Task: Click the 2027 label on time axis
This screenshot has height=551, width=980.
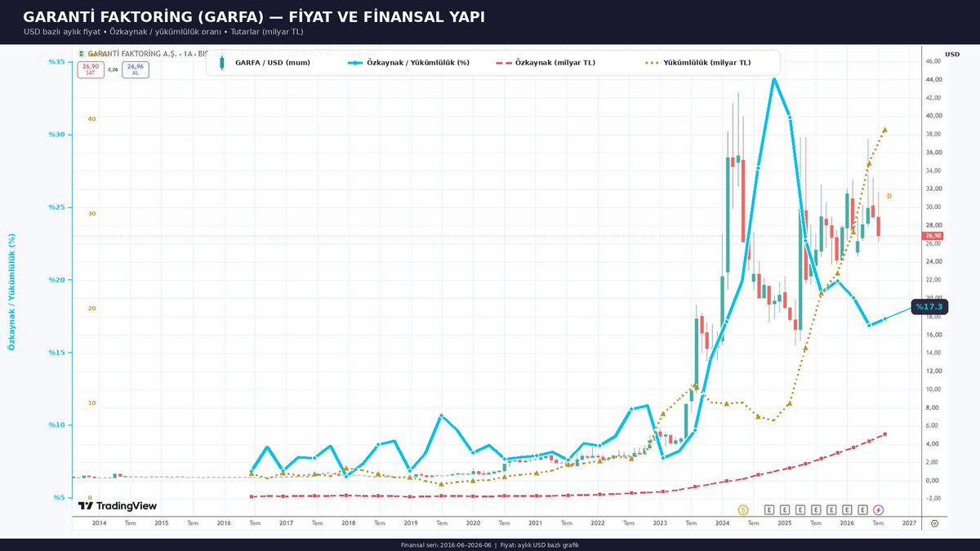Action: coord(909,522)
